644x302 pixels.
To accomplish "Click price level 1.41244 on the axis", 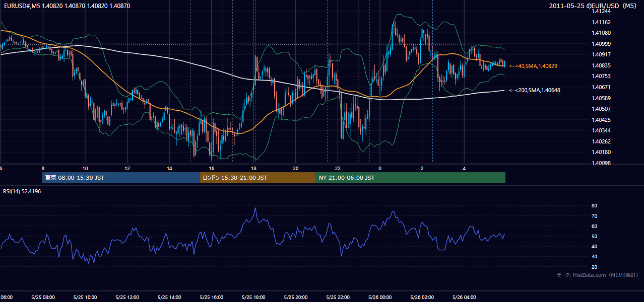I will (601, 11).
